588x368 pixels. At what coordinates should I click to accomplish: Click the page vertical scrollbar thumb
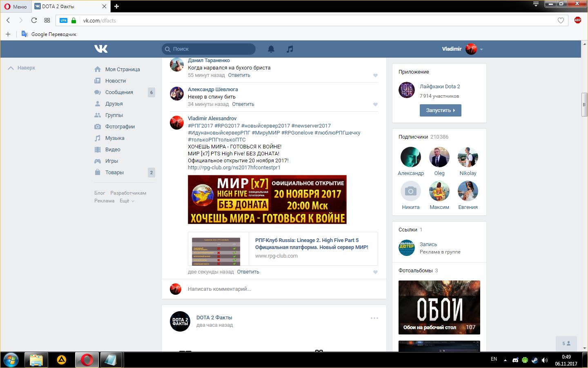[584, 105]
